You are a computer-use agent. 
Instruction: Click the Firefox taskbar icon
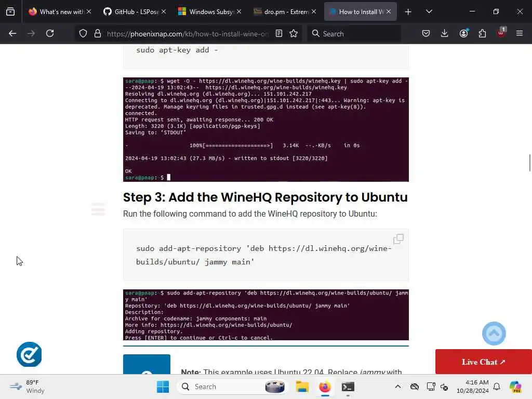(x=325, y=387)
